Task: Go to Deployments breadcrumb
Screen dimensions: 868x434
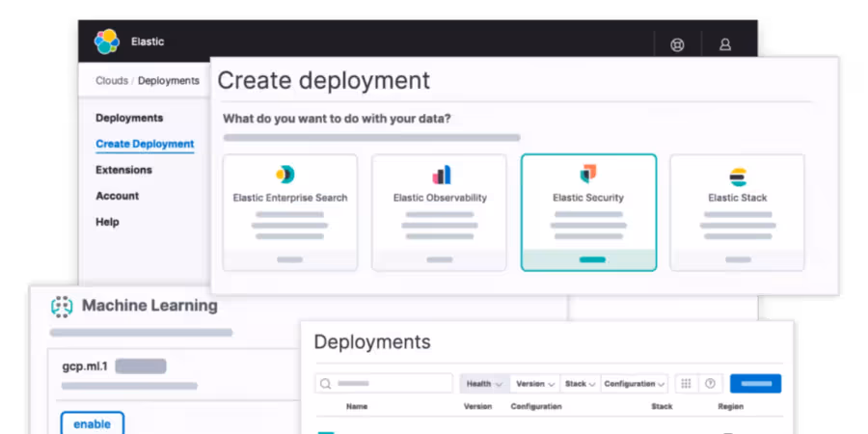Action: pos(168,81)
